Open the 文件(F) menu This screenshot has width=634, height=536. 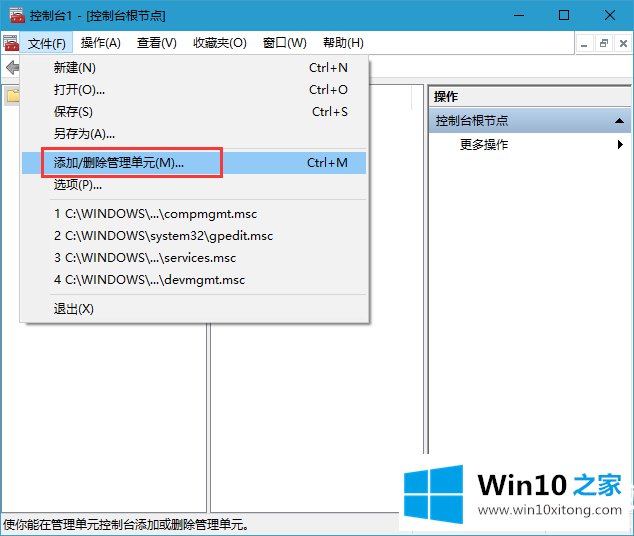(x=46, y=43)
